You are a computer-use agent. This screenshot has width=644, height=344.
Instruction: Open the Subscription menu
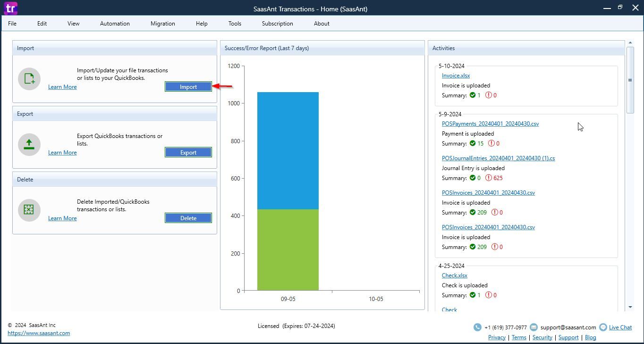point(277,23)
